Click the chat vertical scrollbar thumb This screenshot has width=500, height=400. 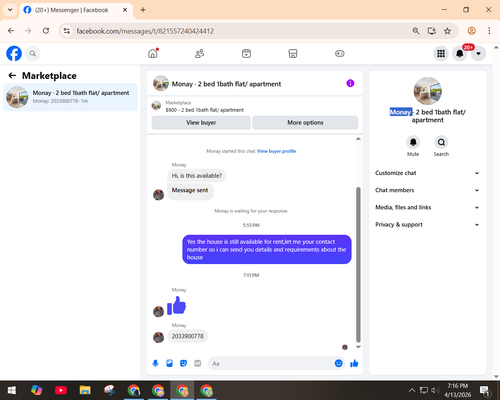358,265
